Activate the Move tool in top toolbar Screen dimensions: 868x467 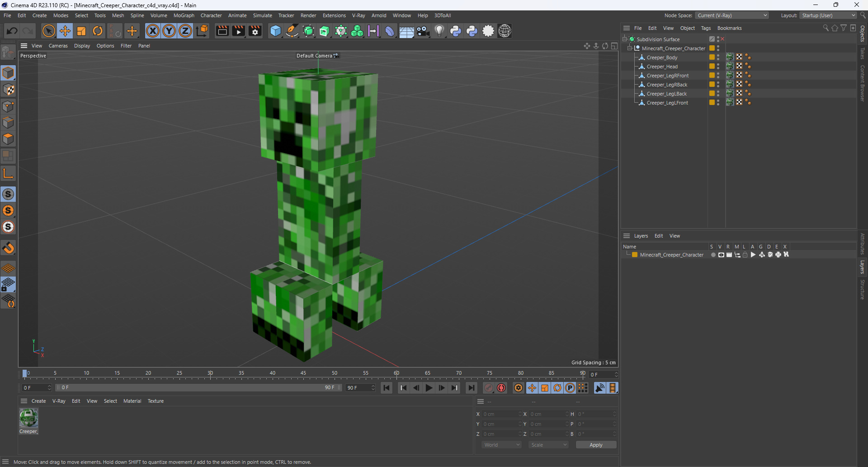(65, 31)
